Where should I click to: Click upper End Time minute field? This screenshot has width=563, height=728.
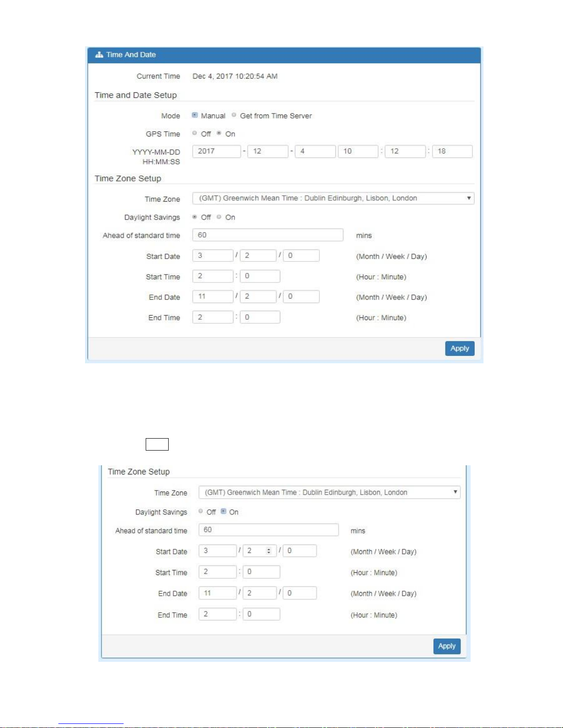(260, 317)
